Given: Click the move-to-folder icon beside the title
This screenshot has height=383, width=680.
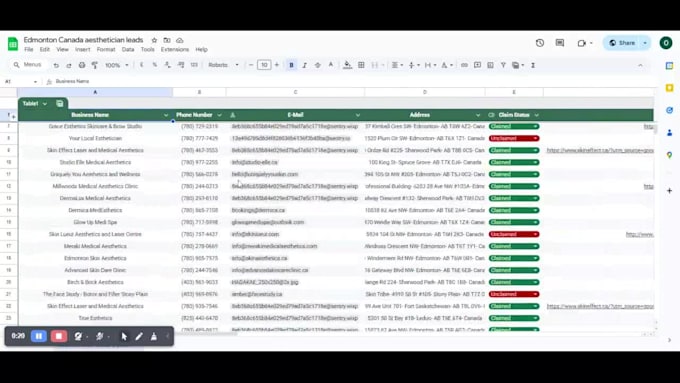Looking at the screenshot, I should tap(167, 40).
